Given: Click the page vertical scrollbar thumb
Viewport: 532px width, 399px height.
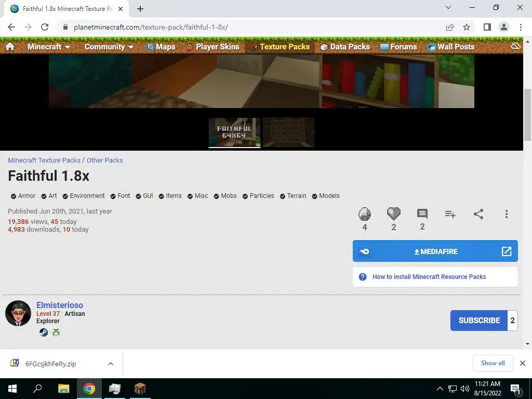Looking at the screenshot, I should pos(528,115).
